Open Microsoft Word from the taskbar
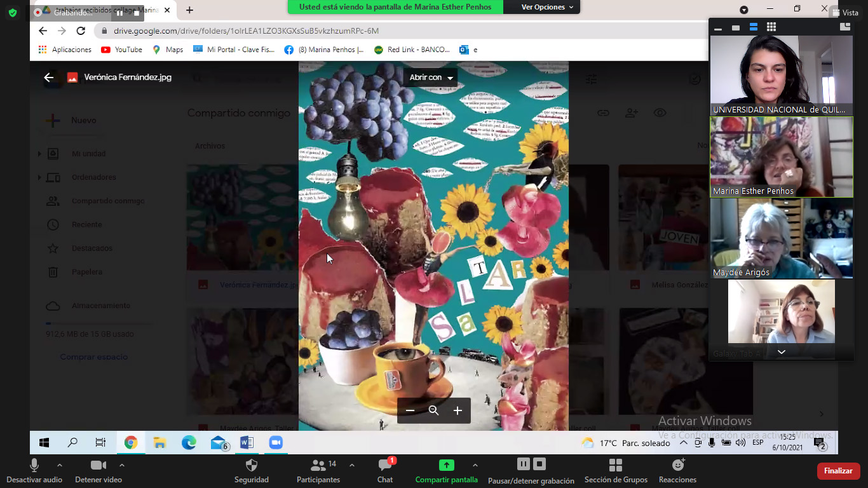This screenshot has width=868, height=488. 247,443
